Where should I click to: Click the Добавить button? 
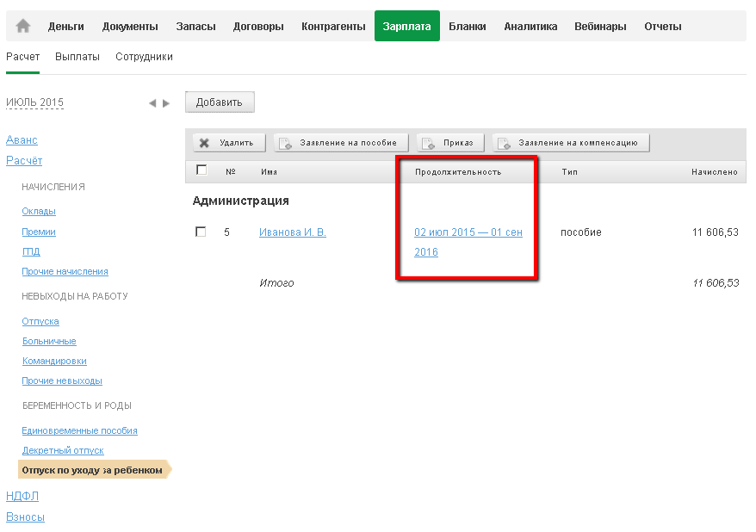(220, 102)
